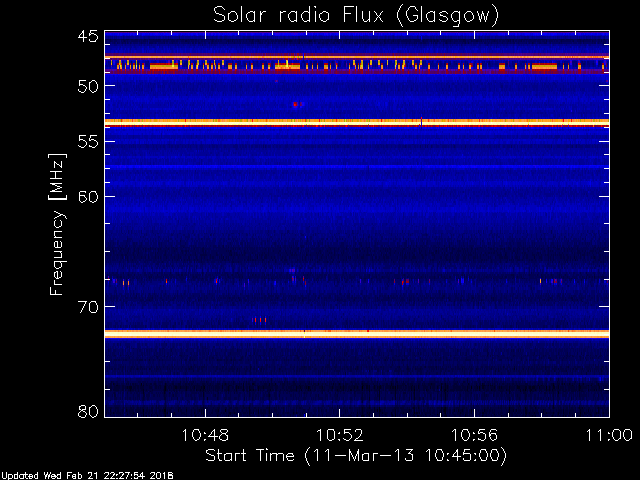Click the 10:48 time tick label
This screenshot has width=640, height=480.
[x=205, y=435]
